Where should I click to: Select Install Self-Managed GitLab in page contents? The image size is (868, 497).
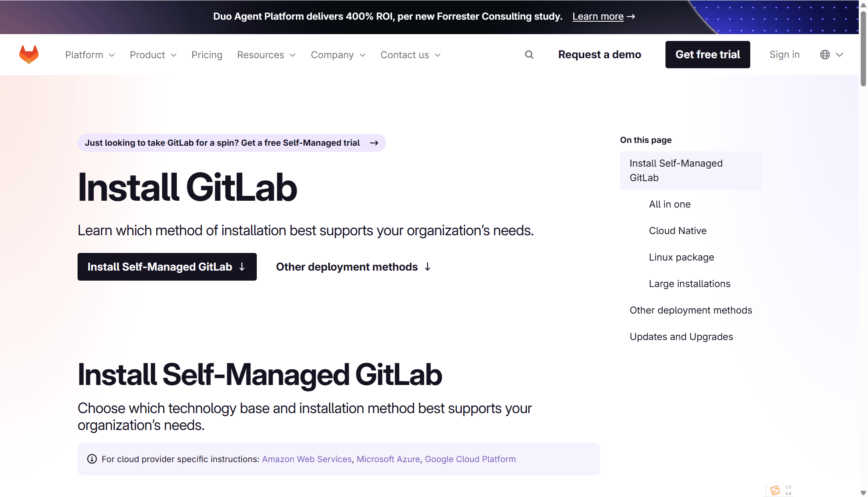point(691,171)
